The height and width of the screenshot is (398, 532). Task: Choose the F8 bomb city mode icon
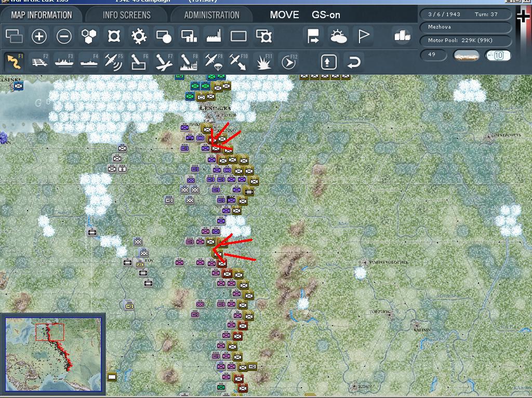point(189,62)
